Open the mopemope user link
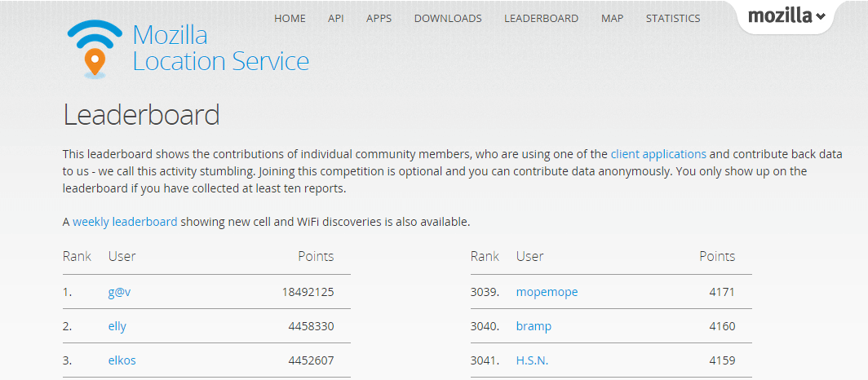868x380 pixels. point(547,292)
